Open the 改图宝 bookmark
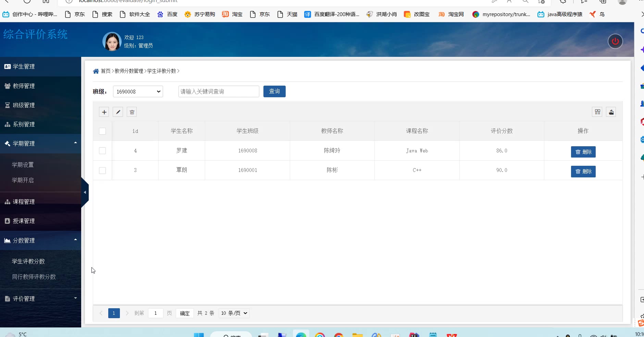 pyautogui.click(x=417, y=14)
